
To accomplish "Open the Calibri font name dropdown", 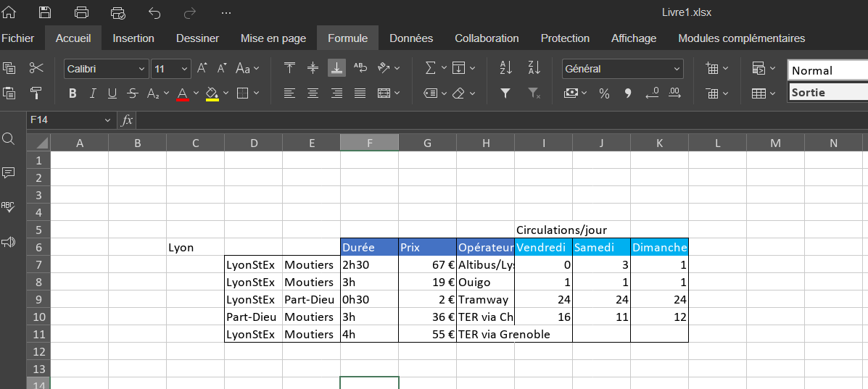I will pyautogui.click(x=141, y=69).
